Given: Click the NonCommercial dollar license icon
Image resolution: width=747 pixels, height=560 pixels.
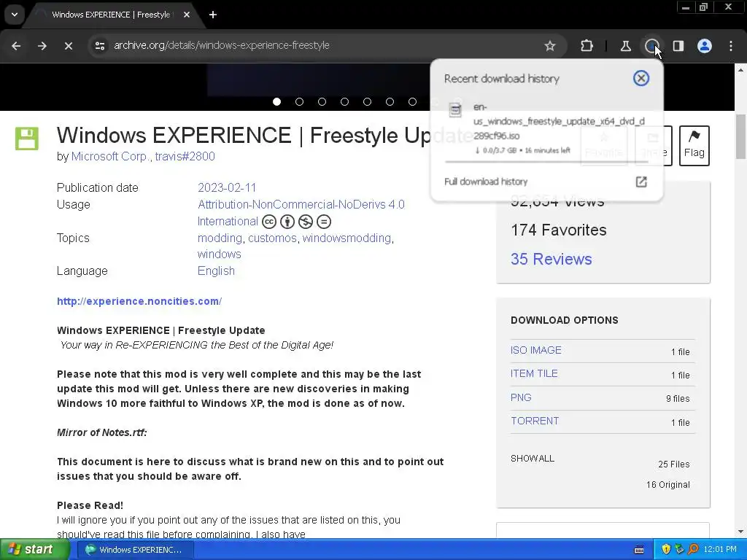Looking at the screenshot, I should click(x=306, y=222).
